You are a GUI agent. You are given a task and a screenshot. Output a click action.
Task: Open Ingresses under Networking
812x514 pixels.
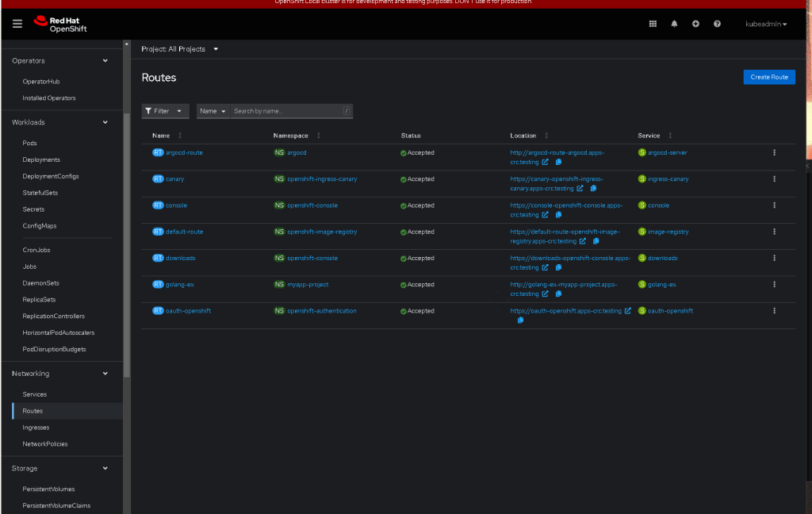tap(36, 428)
